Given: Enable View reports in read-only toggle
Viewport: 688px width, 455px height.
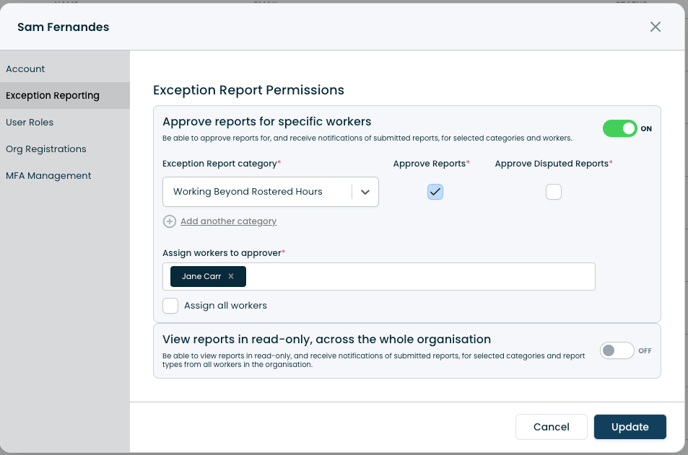Looking at the screenshot, I should (616, 351).
